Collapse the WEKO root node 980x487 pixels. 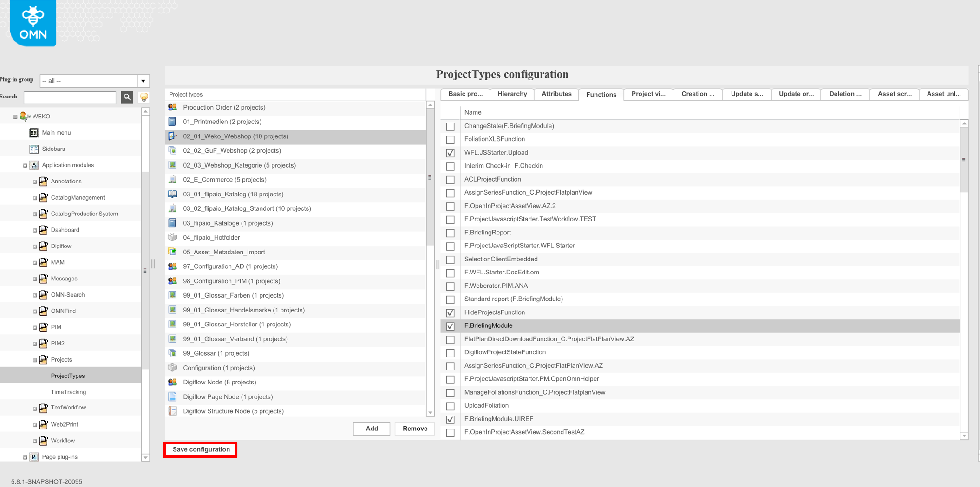tap(15, 117)
